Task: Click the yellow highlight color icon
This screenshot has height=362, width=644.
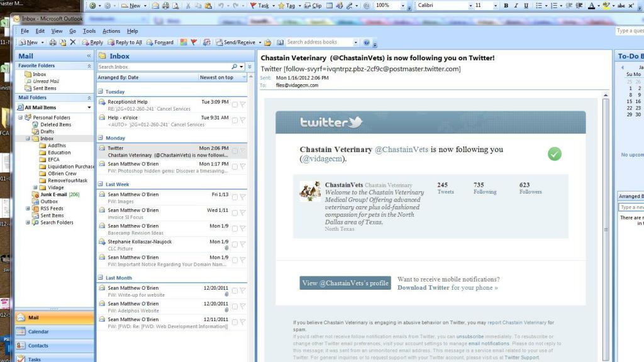Action: pos(606,5)
